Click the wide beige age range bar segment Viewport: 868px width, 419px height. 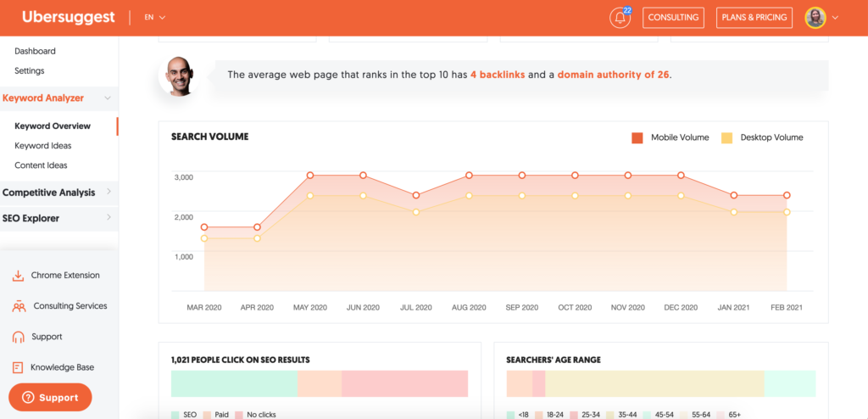655,383
